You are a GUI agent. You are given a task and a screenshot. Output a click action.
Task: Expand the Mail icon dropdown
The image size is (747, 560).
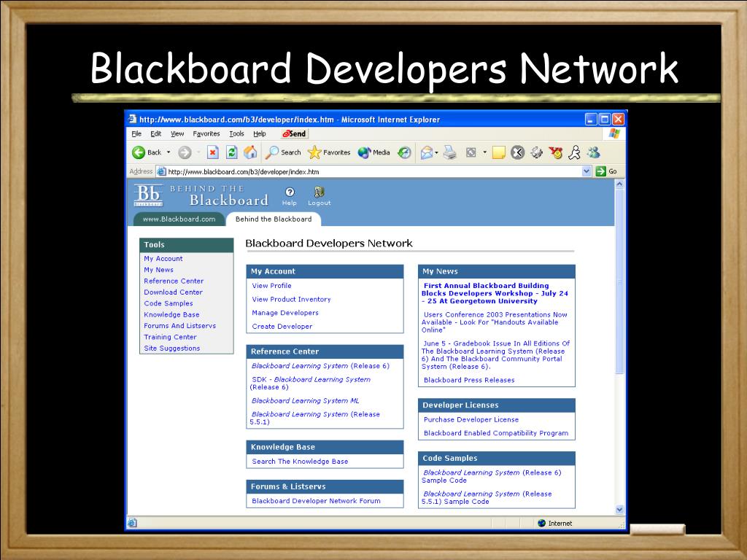[x=437, y=152]
